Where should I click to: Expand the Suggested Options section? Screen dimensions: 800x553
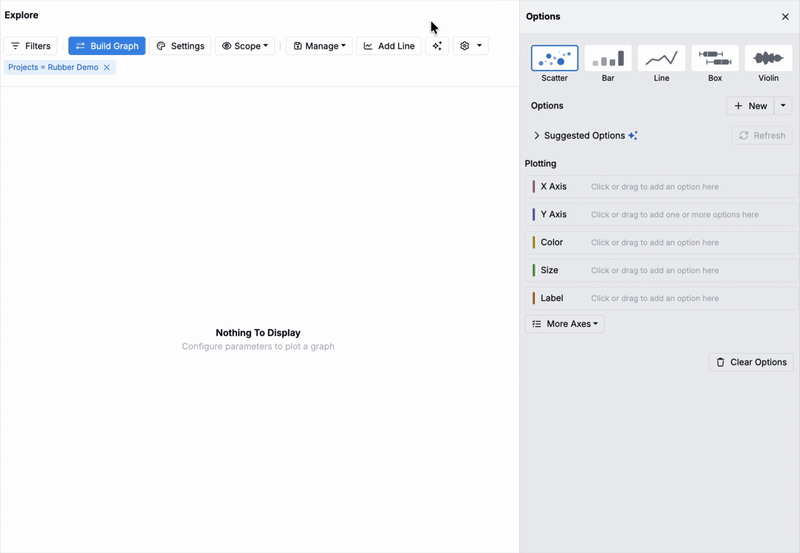pyautogui.click(x=537, y=136)
